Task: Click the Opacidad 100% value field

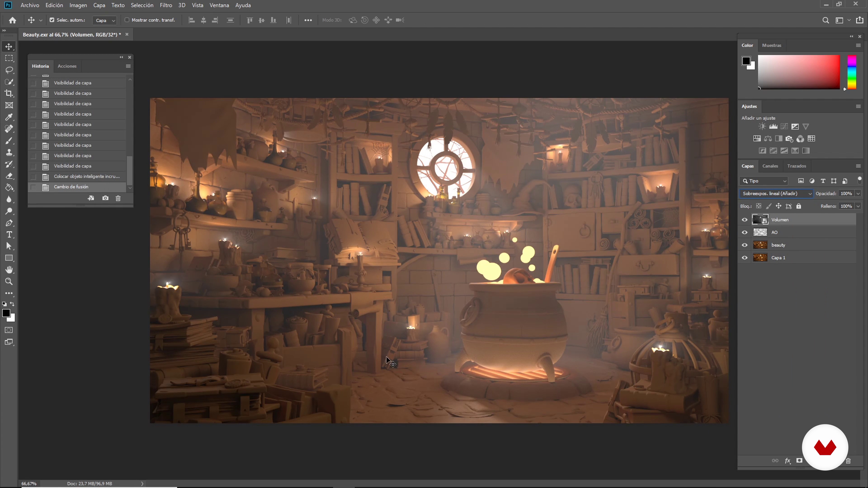Action: (x=846, y=193)
